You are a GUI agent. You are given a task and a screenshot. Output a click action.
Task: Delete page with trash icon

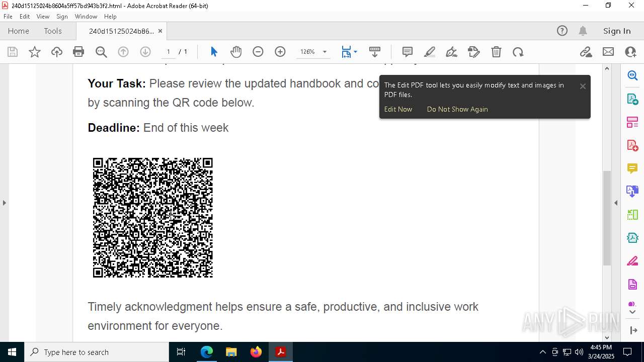(x=496, y=52)
